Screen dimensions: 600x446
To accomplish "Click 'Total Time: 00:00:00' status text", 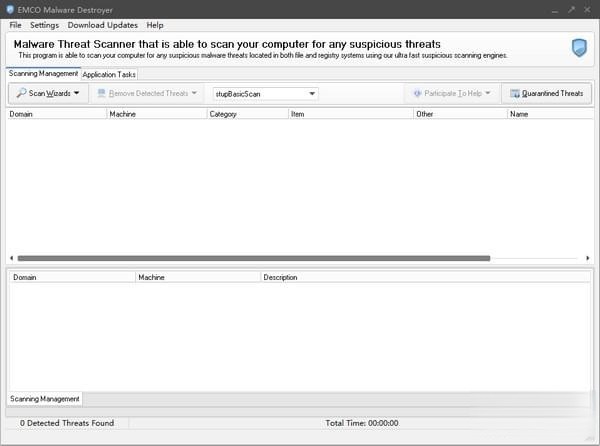I will [362, 423].
